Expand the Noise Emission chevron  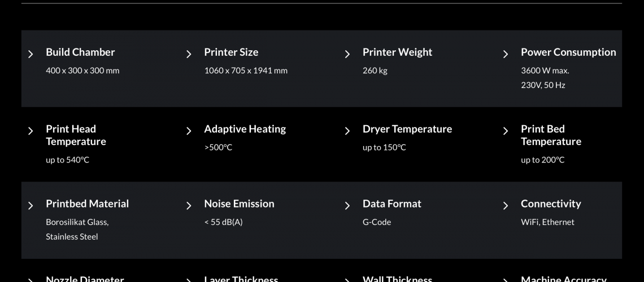[189, 206]
